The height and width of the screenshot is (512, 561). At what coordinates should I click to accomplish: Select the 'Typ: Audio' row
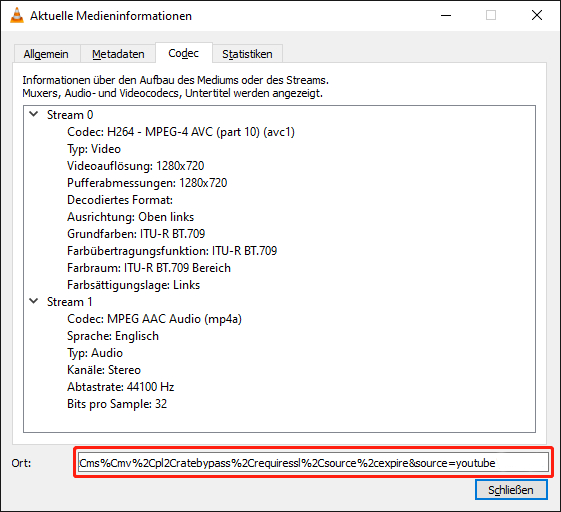pyautogui.click(x=95, y=353)
